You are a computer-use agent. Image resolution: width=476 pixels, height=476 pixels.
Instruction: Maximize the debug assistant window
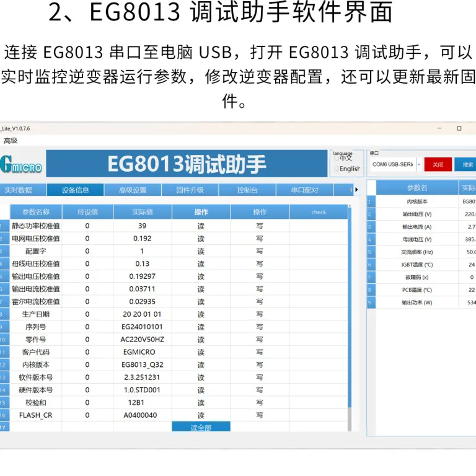click(x=459, y=128)
